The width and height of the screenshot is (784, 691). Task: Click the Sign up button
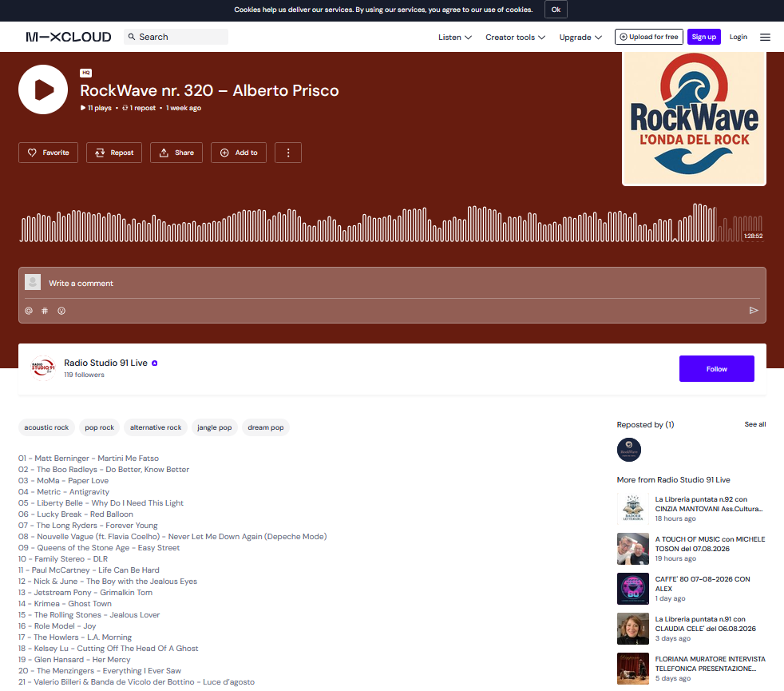(x=704, y=37)
